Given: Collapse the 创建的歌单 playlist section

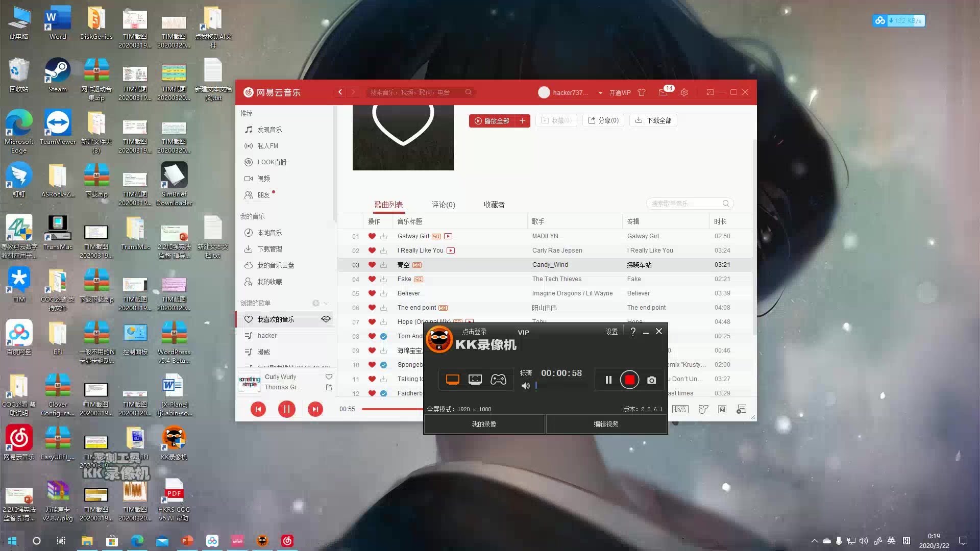Looking at the screenshot, I should click(x=325, y=303).
